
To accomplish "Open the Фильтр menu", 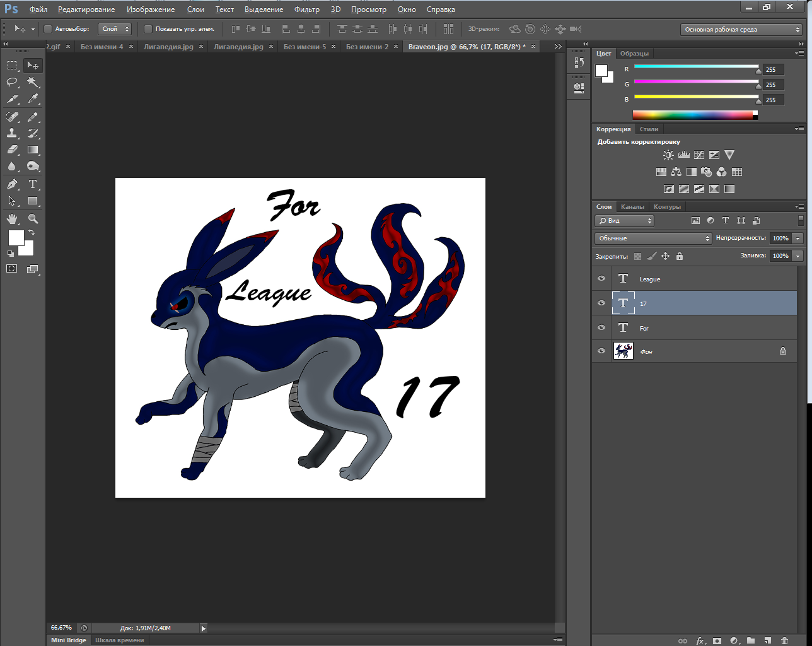I will pos(307,9).
